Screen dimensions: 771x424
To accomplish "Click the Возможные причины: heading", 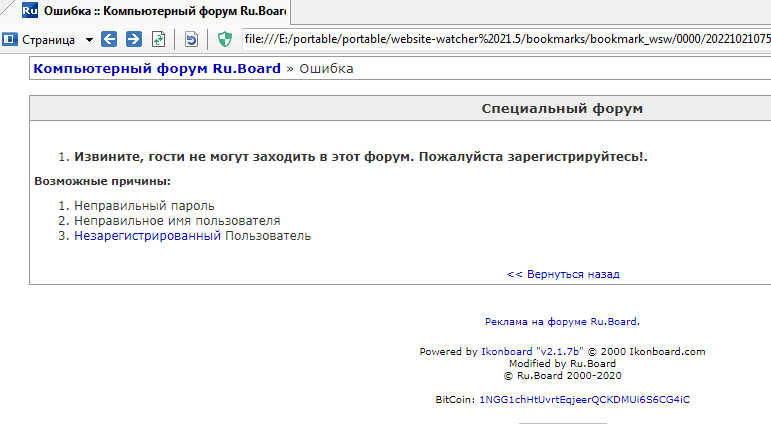I will tap(102, 181).
